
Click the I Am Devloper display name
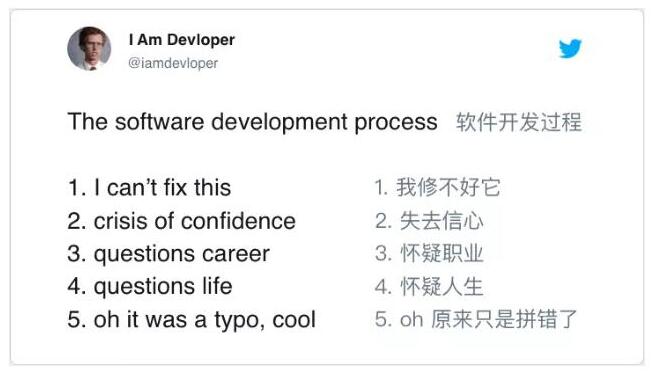182,40
